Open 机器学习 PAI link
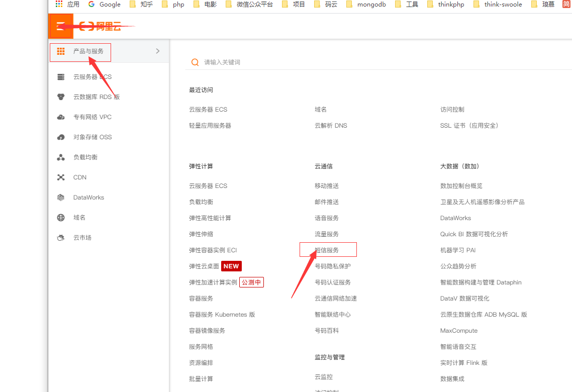The width and height of the screenshot is (572, 392). (458, 250)
